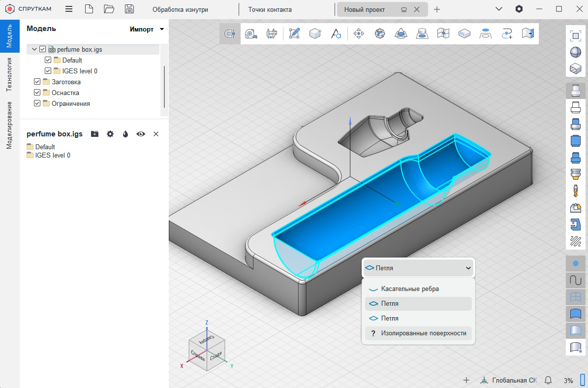Switch to the Технология side tab

tap(9, 74)
